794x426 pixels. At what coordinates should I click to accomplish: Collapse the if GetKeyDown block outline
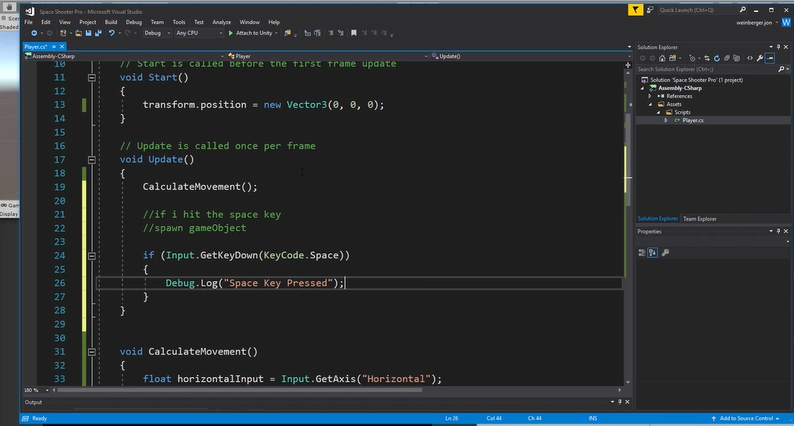[92, 256]
